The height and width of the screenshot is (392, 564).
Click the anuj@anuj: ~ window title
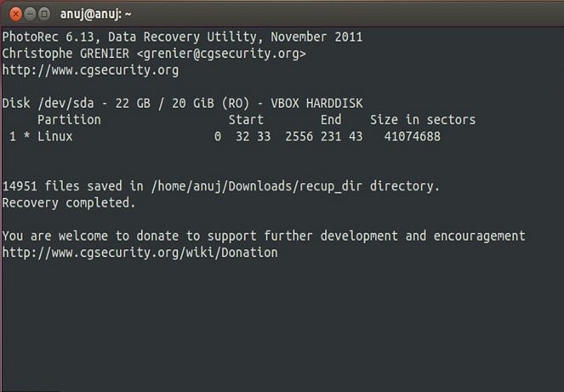(95, 14)
